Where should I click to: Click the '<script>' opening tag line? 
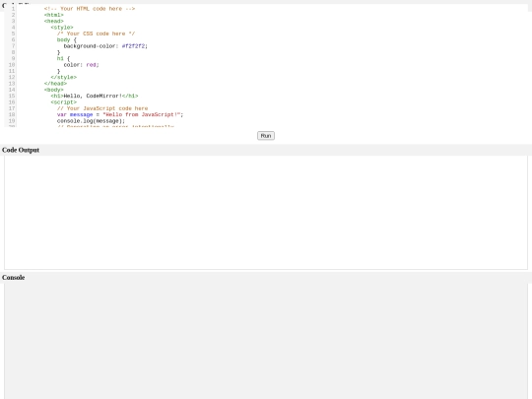point(63,102)
